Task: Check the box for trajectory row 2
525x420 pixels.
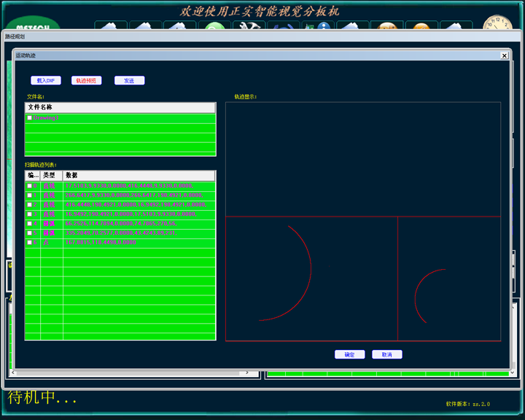Action: (29, 204)
